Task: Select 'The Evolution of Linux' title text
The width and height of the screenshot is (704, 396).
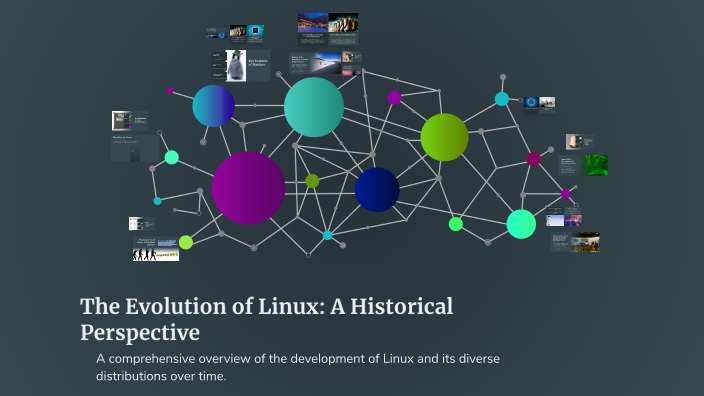Action: tap(267, 319)
